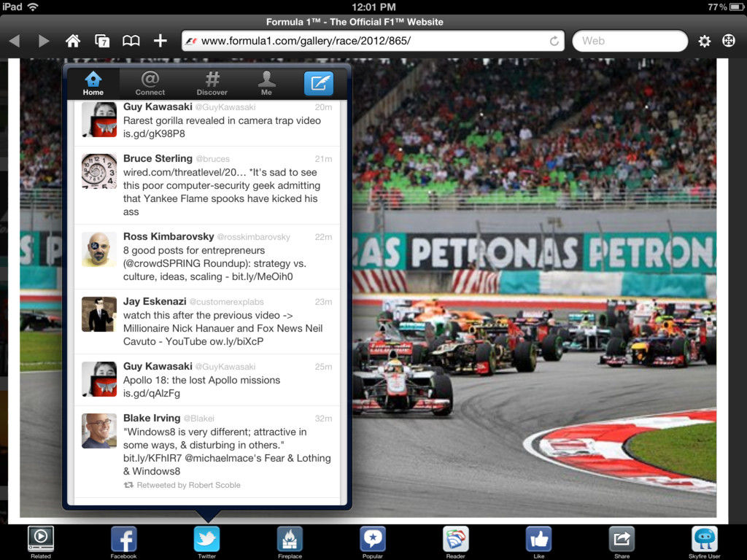The width and height of the screenshot is (747, 560).
Task: Open the Share icon
Action: (x=622, y=542)
